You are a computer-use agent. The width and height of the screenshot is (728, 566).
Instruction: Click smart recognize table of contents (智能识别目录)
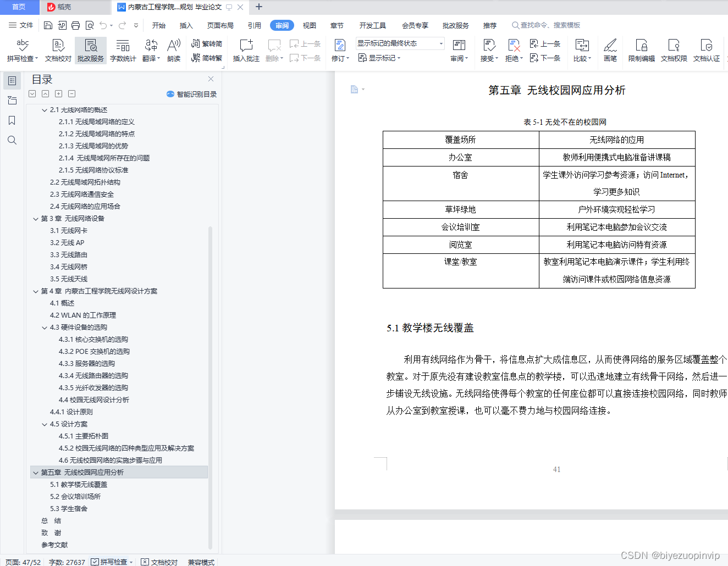tap(192, 94)
